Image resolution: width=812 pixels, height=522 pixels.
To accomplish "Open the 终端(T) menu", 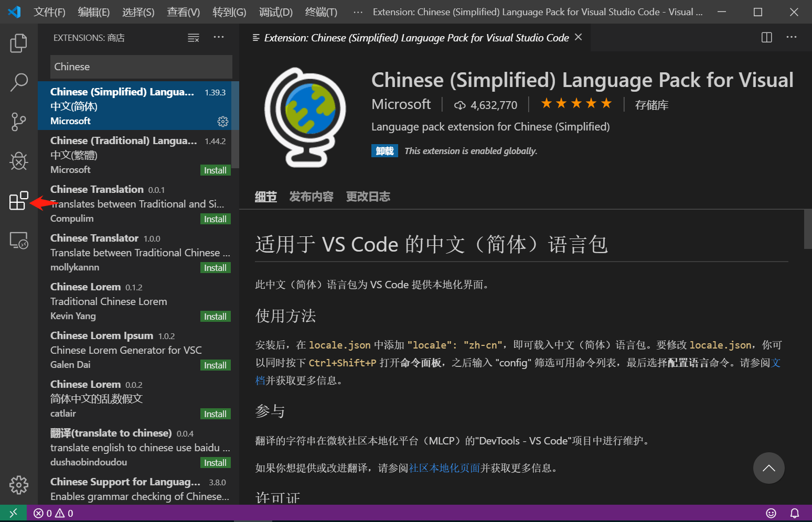I will [x=321, y=12].
